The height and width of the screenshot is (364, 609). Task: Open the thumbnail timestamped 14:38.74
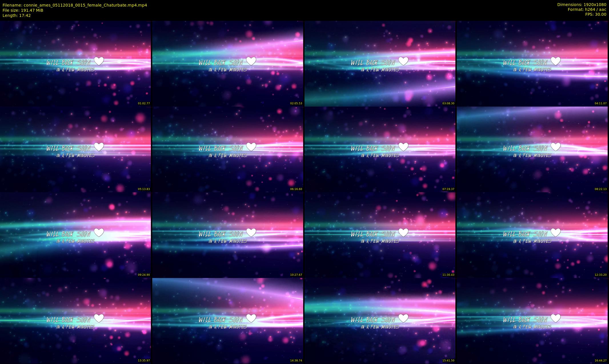coord(228,321)
